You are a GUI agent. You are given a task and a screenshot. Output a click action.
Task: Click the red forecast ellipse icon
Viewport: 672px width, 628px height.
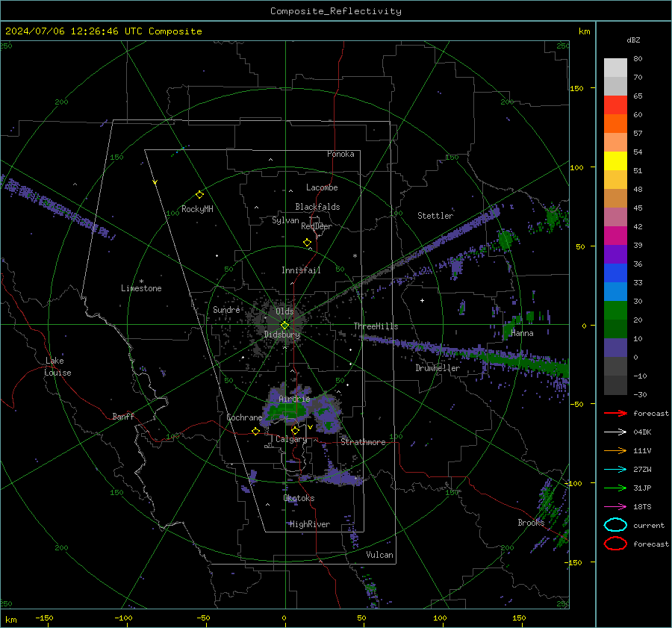pos(615,544)
